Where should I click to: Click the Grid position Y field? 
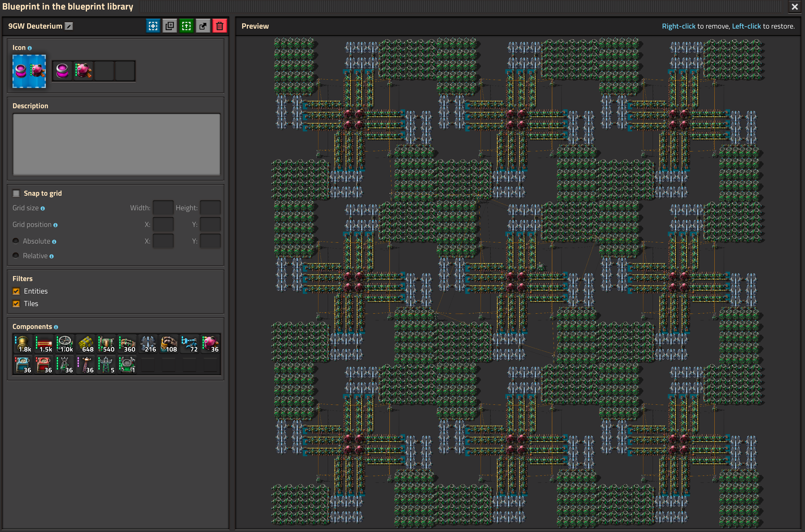(210, 224)
